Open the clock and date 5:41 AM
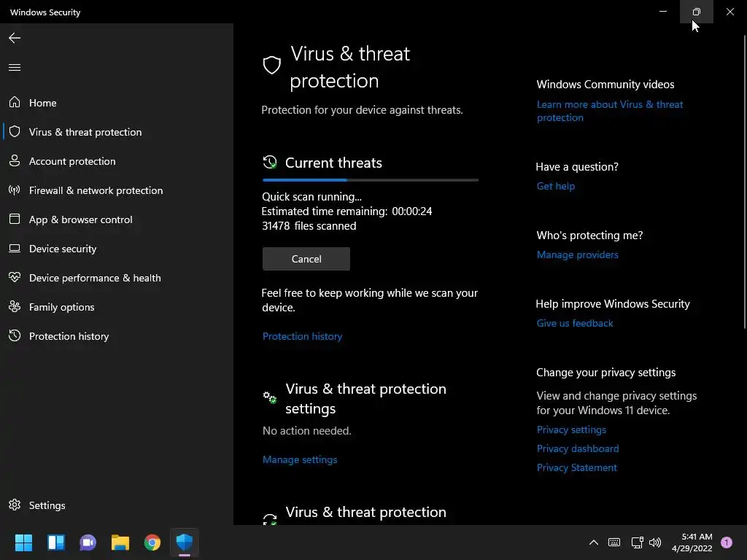Image resolution: width=747 pixels, height=560 pixels. (x=692, y=542)
